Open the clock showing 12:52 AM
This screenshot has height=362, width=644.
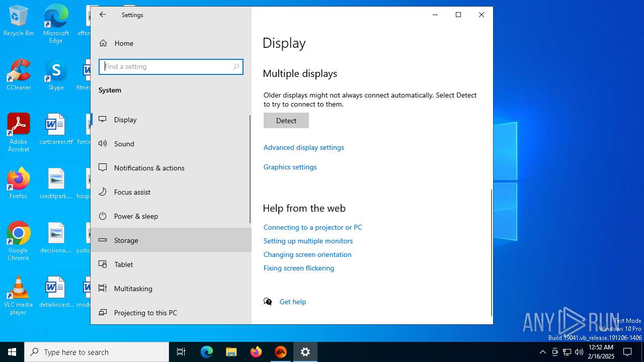[x=601, y=352]
